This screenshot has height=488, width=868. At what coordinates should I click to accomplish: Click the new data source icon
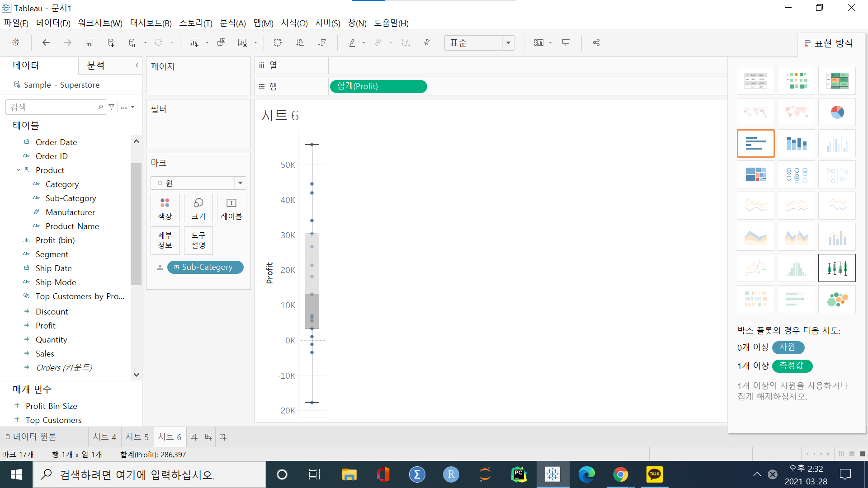(x=111, y=42)
